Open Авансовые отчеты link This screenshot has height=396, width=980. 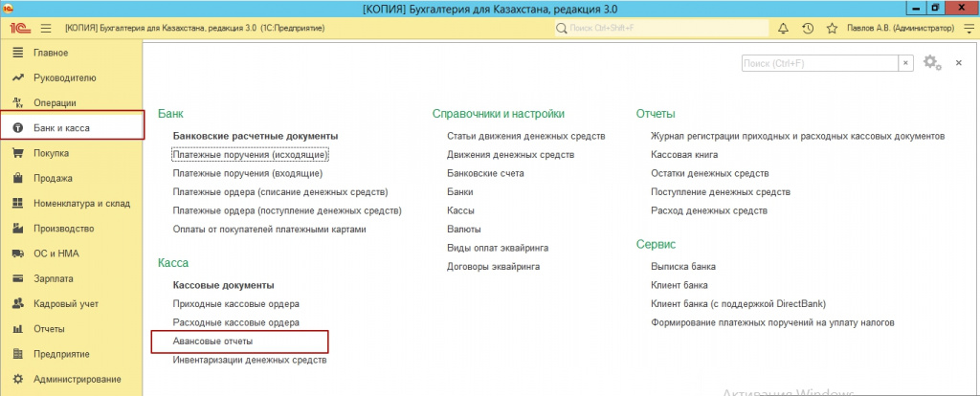tap(212, 341)
